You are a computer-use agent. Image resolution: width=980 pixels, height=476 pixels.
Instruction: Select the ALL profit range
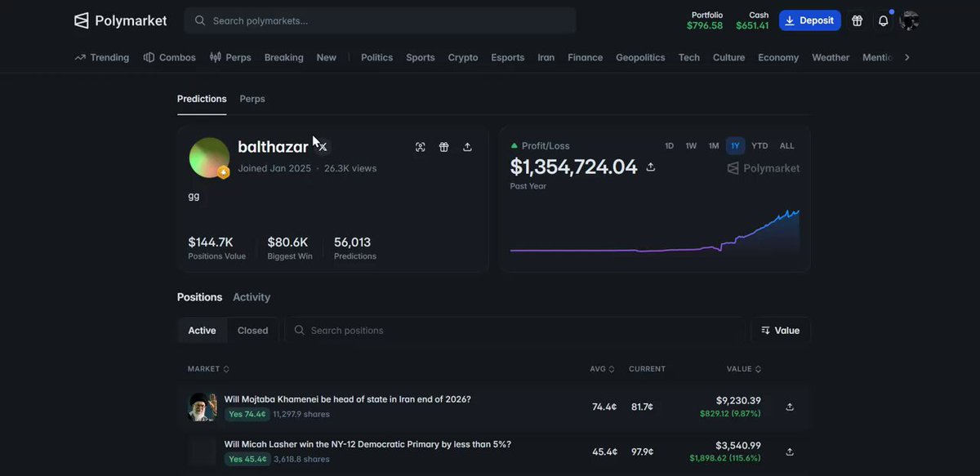pos(786,146)
